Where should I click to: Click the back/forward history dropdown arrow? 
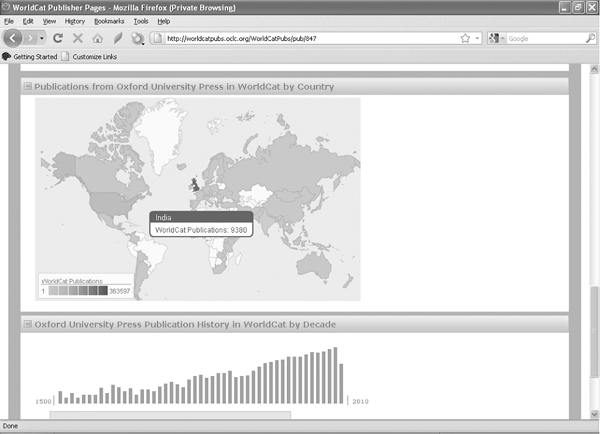tap(41, 38)
